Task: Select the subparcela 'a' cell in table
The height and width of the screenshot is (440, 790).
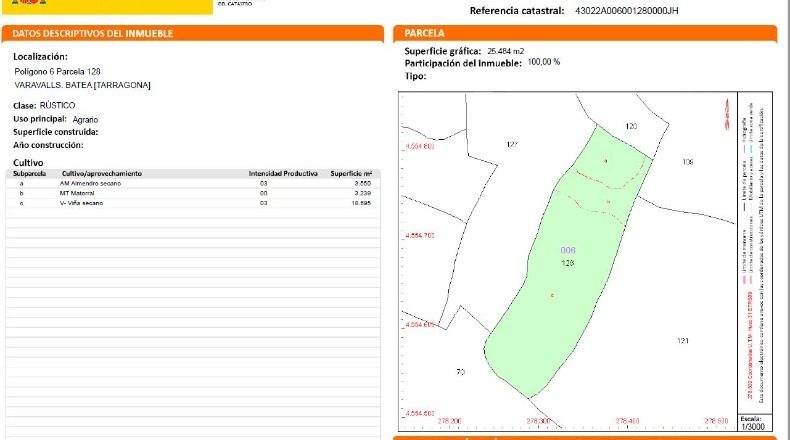Action: pyautogui.click(x=21, y=183)
